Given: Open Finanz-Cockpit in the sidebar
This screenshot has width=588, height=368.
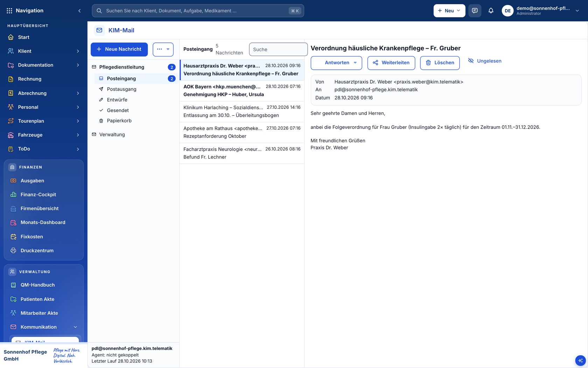Looking at the screenshot, I should 44,195.
